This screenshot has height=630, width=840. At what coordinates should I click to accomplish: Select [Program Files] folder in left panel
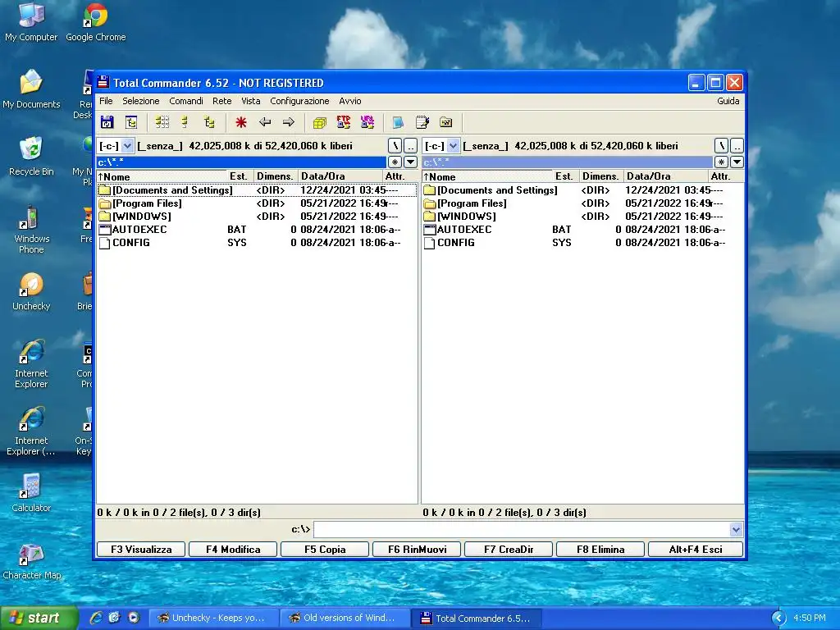pos(257,203)
